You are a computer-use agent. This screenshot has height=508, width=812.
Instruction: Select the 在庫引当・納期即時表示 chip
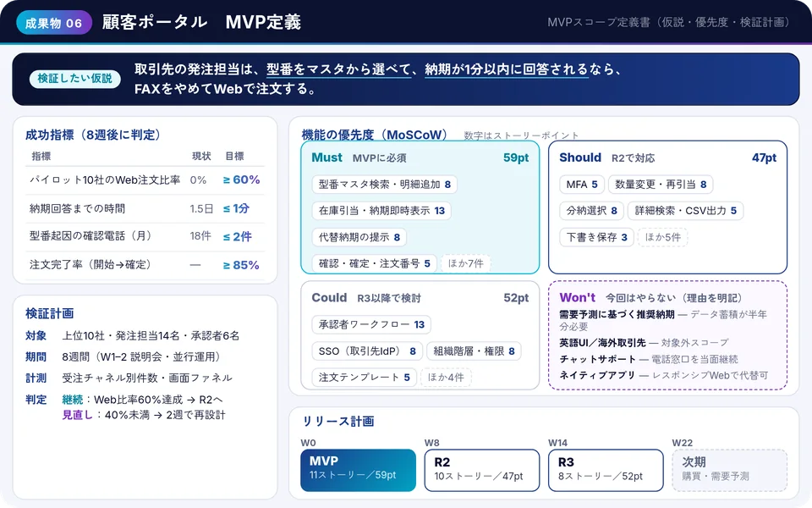click(381, 211)
